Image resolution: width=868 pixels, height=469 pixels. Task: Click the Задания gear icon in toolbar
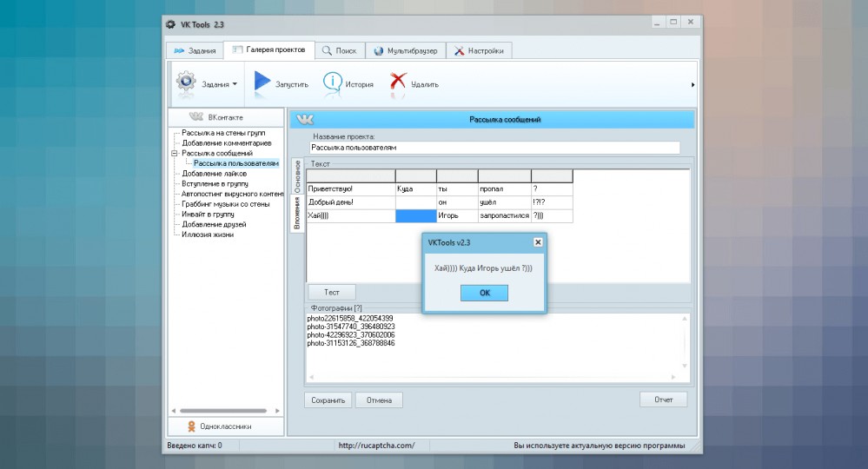tap(186, 82)
